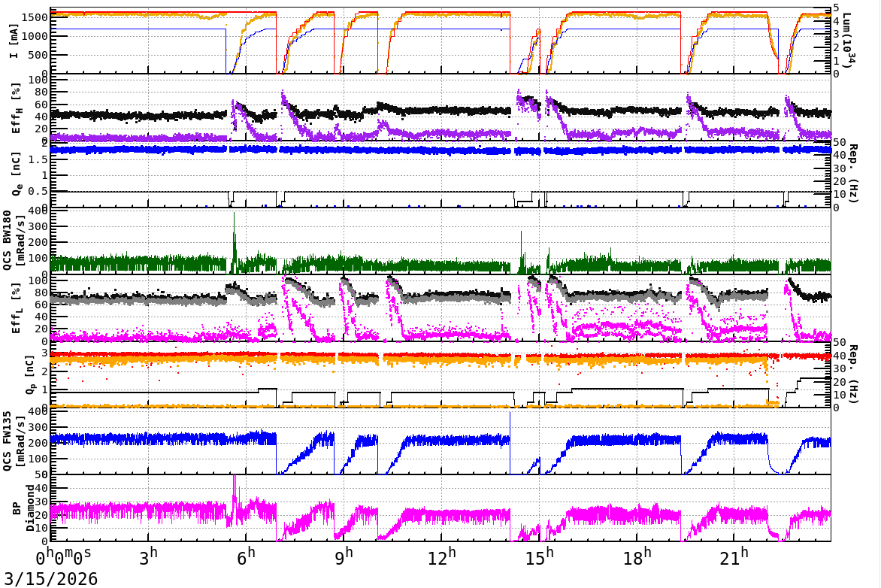The width and height of the screenshot is (881, 588).
Task: Select the 5 tick on Lum axis
Action: 836,8
